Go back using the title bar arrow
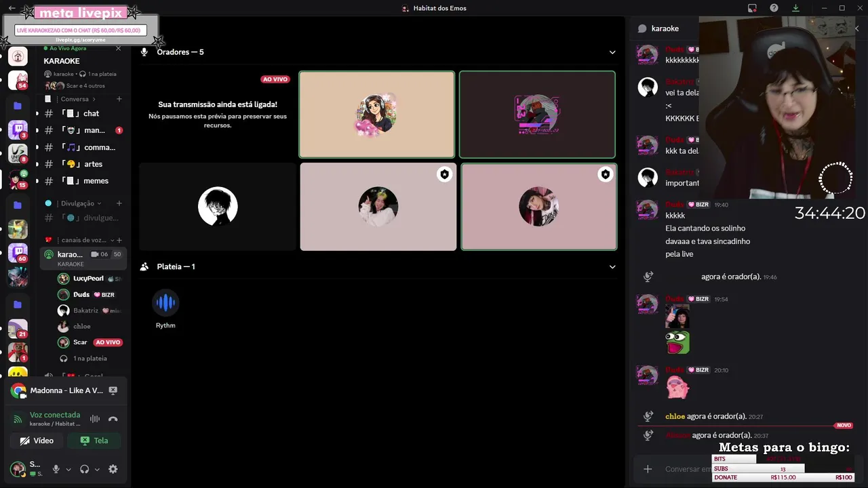 12,8
